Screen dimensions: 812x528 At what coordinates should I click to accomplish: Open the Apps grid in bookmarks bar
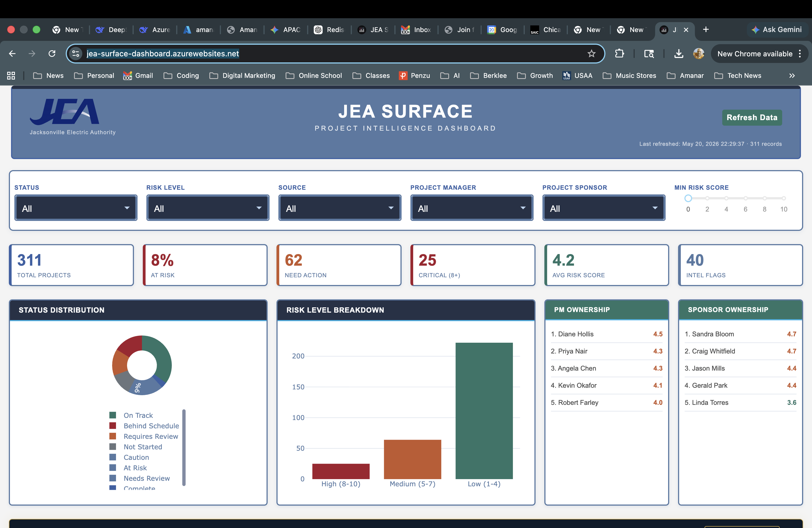[x=11, y=75]
